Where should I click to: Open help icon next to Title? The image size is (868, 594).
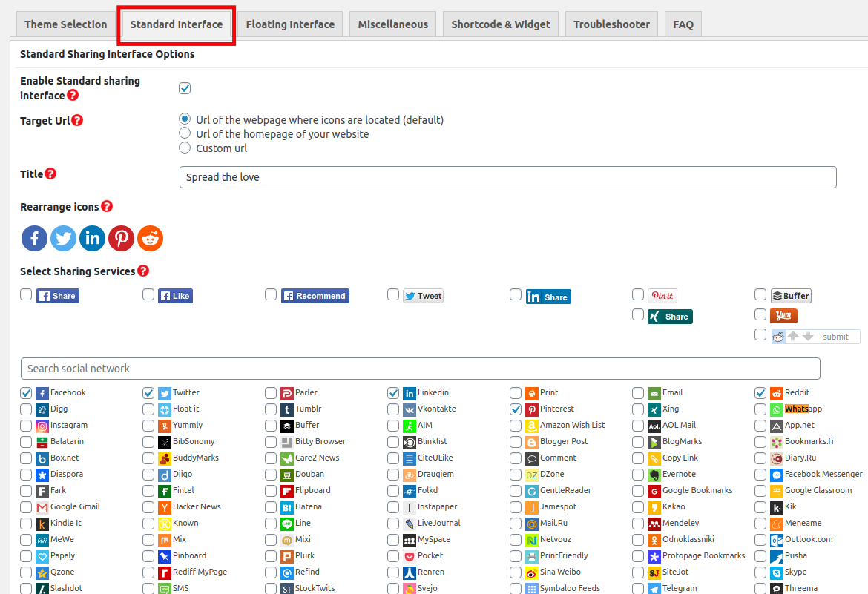click(x=50, y=174)
